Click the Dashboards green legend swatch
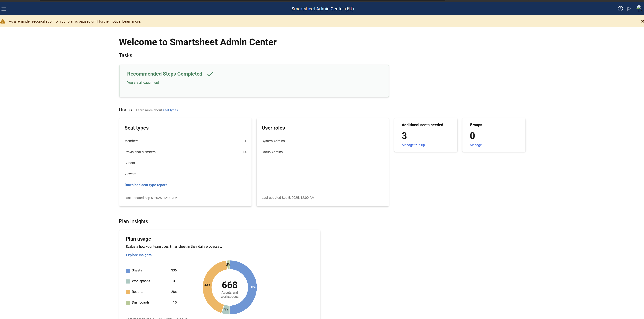 click(x=128, y=303)
